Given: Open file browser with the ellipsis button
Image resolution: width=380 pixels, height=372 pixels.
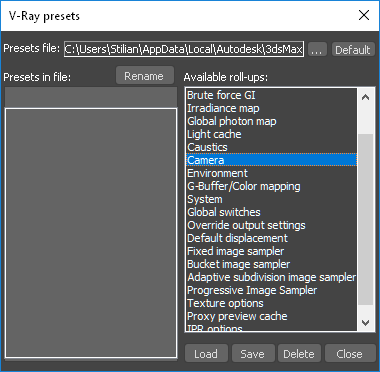Looking at the screenshot, I should [x=317, y=49].
